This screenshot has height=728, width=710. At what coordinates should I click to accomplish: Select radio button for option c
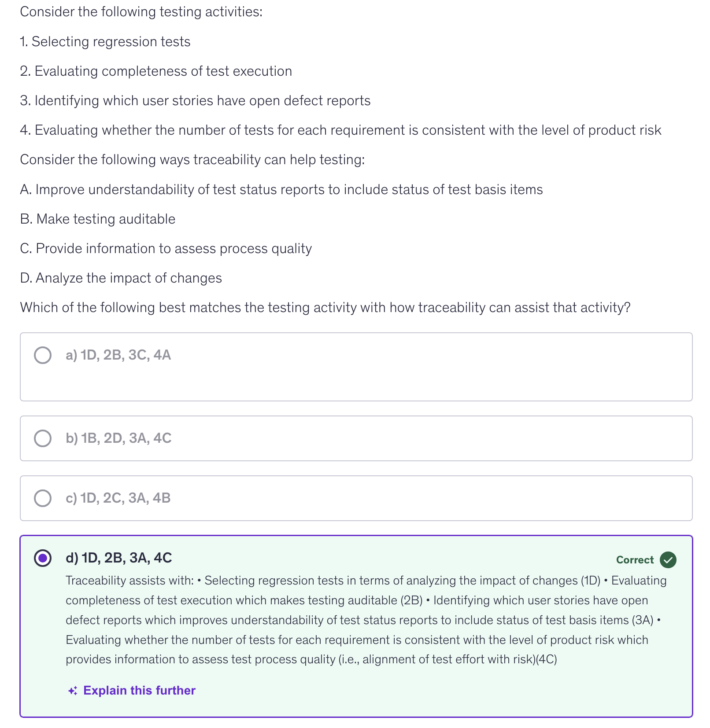43,498
